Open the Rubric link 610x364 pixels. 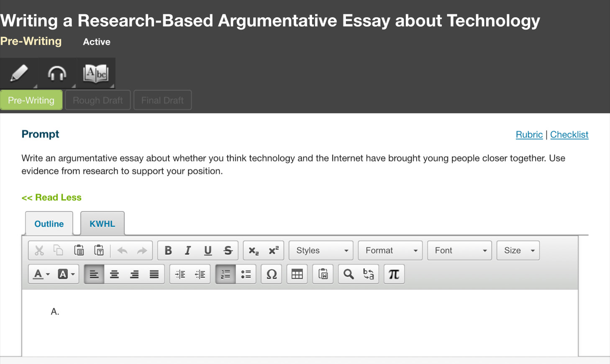click(x=529, y=134)
